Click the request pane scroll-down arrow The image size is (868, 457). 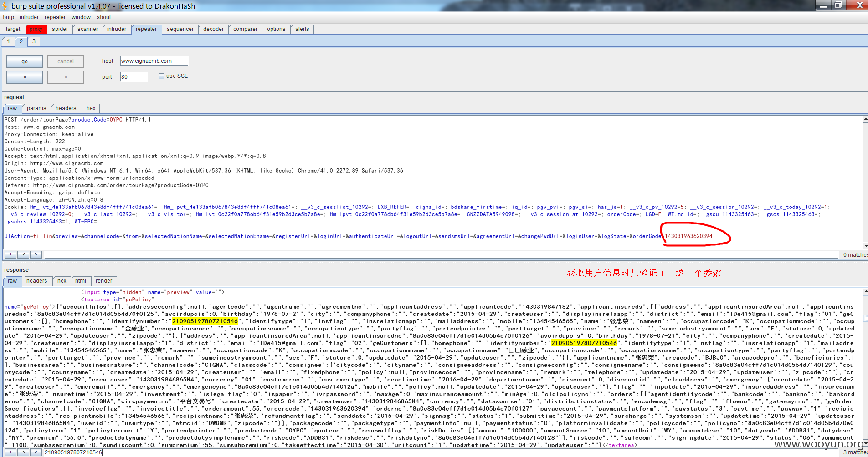(x=865, y=245)
